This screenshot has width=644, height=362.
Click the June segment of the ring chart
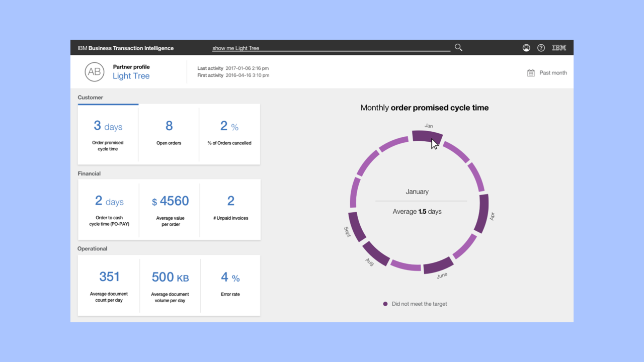coord(439,265)
